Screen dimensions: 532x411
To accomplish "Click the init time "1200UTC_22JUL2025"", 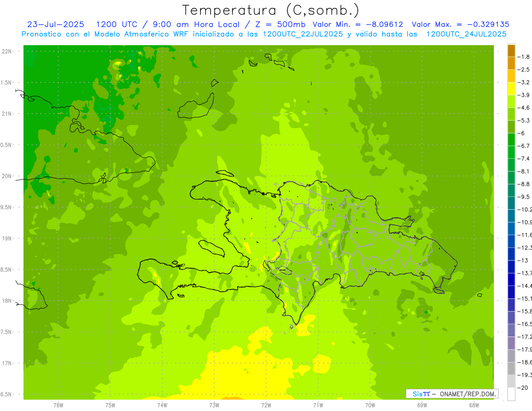I will [x=302, y=34].
